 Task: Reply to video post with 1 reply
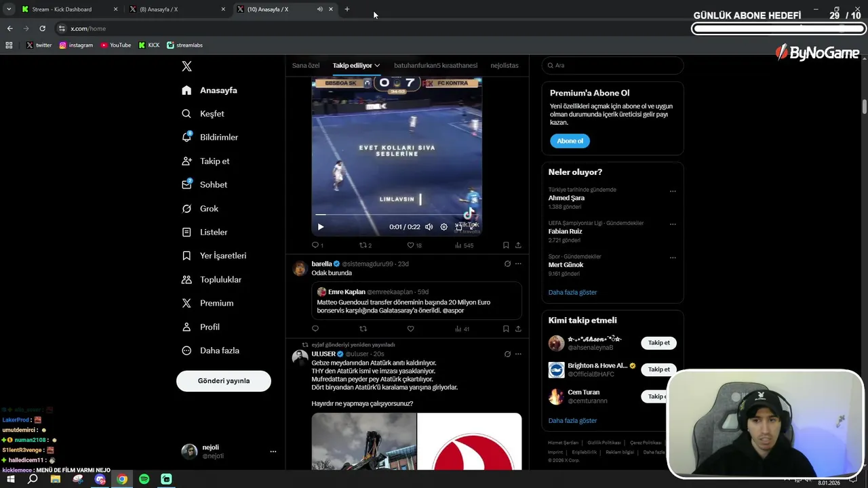tap(317, 245)
